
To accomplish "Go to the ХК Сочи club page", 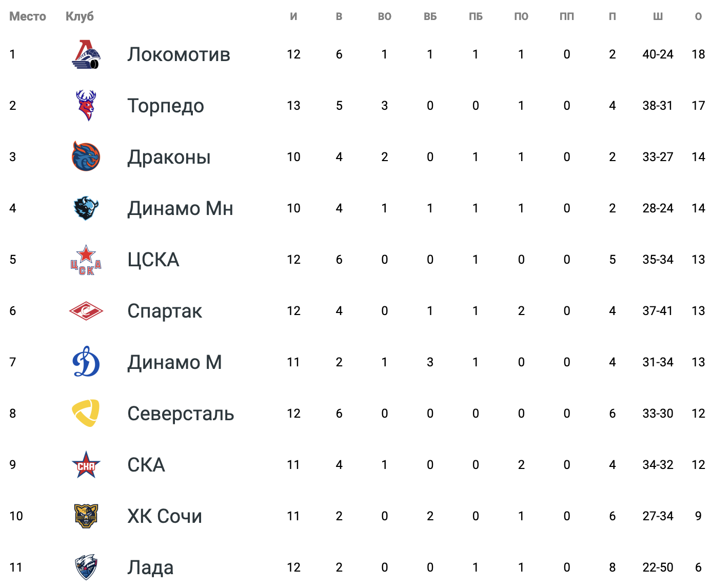I will click(x=165, y=516).
